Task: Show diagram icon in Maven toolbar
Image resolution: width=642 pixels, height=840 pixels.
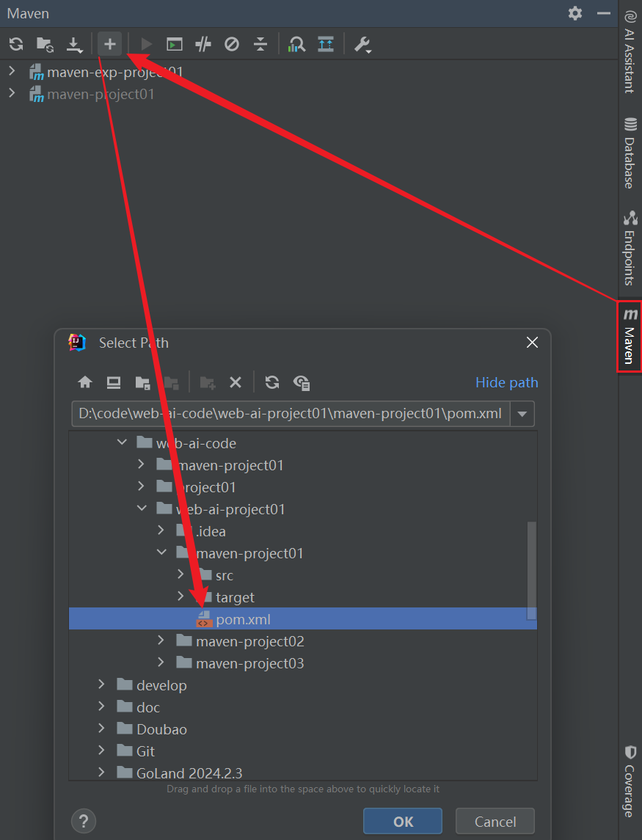Action: pos(325,44)
